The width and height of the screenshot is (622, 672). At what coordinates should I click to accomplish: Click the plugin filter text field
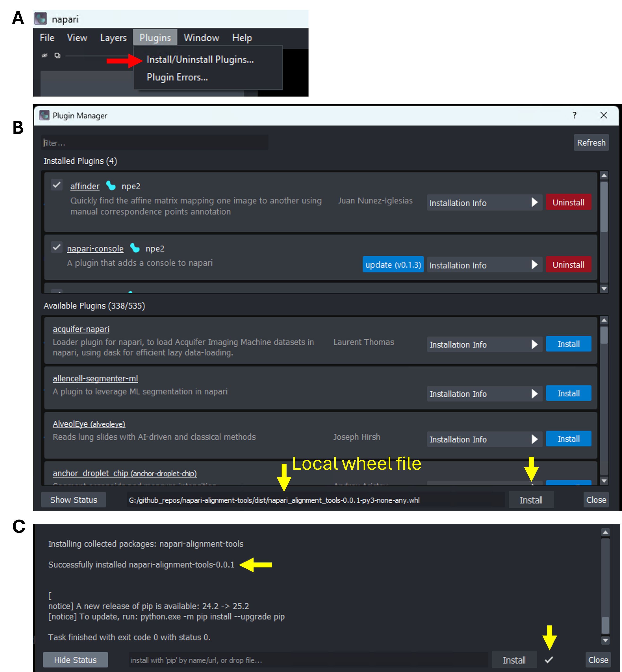coord(155,143)
